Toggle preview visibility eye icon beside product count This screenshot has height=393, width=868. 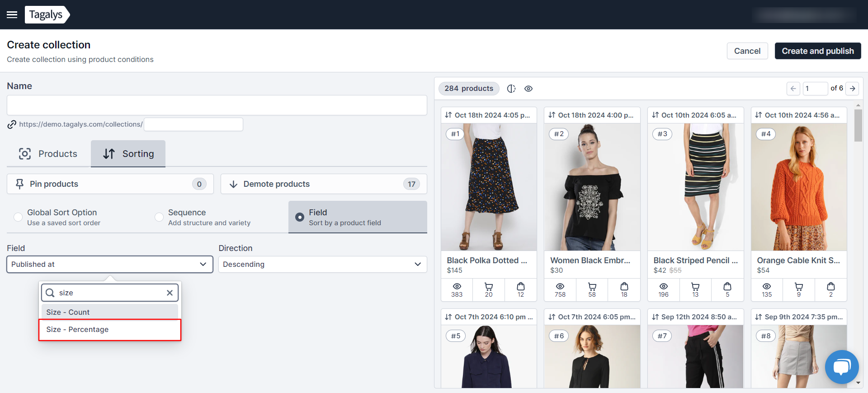pos(528,89)
